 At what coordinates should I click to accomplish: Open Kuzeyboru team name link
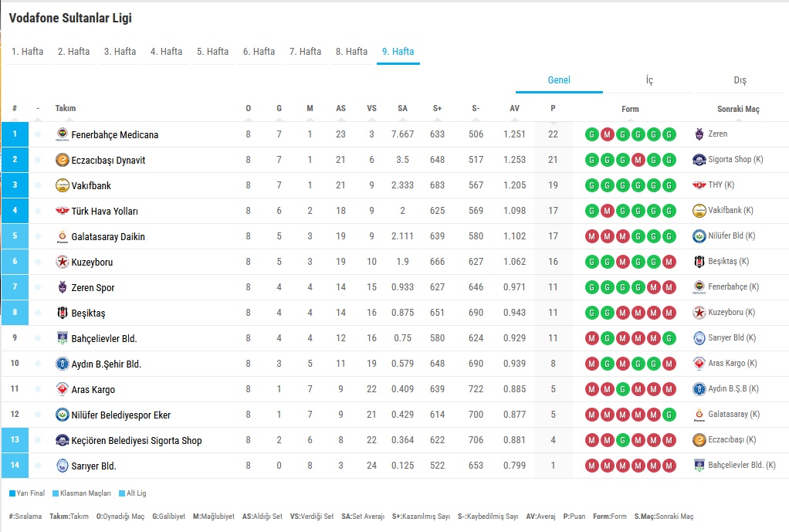point(92,263)
